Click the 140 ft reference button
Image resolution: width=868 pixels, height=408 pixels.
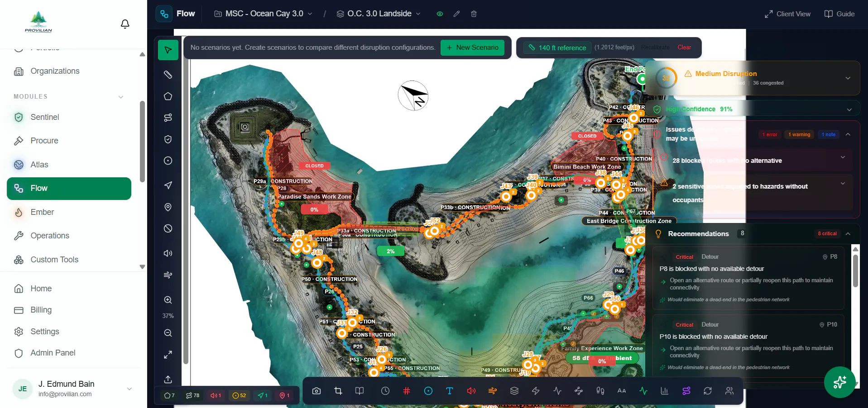click(557, 47)
